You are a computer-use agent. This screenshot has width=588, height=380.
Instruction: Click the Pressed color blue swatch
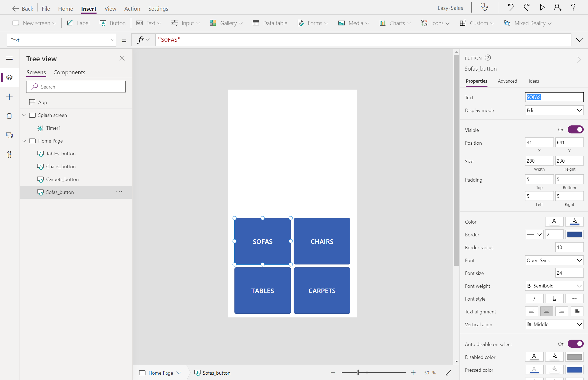point(574,370)
